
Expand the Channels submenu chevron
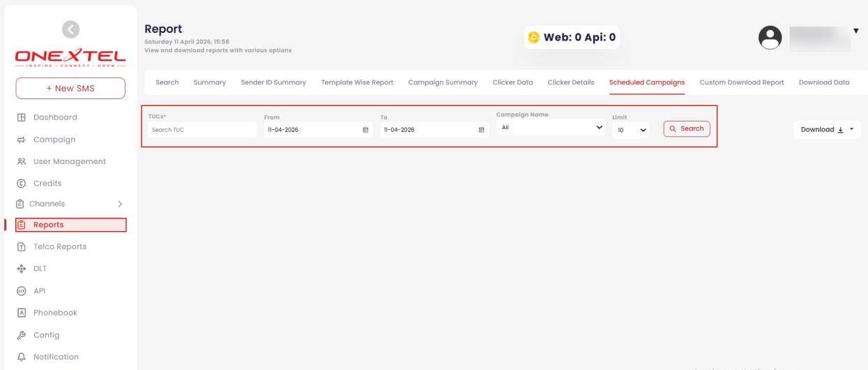[120, 204]
